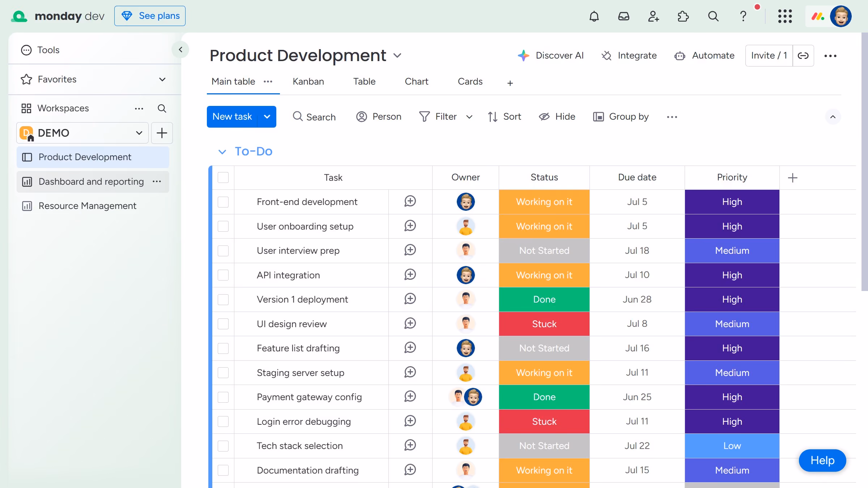Open the New task dropdown arrow
This screenshot has width=868, height=488.
tap(267, 117)
